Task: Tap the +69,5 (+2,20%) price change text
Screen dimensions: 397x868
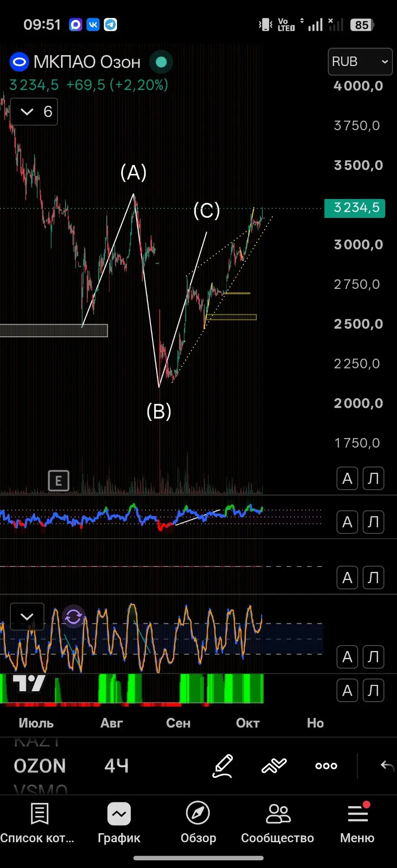Action: 117,85
